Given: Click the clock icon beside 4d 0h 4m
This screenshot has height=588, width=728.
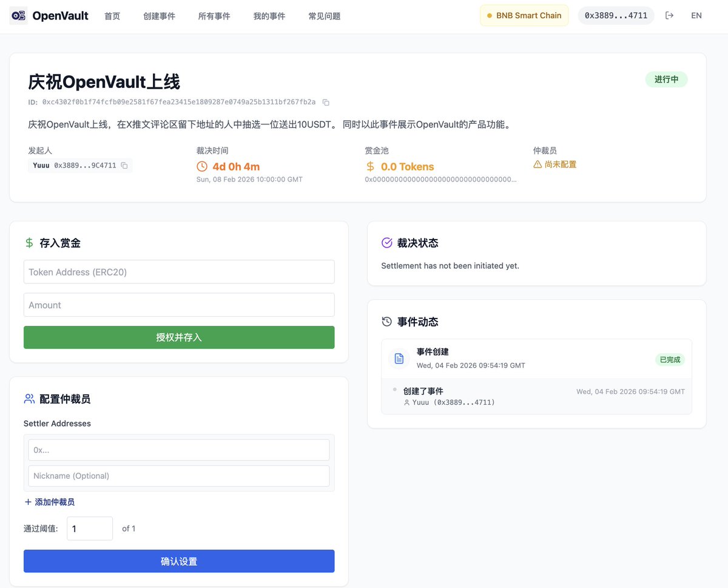Looking at the screenshot, I should (x=202, y=166).
